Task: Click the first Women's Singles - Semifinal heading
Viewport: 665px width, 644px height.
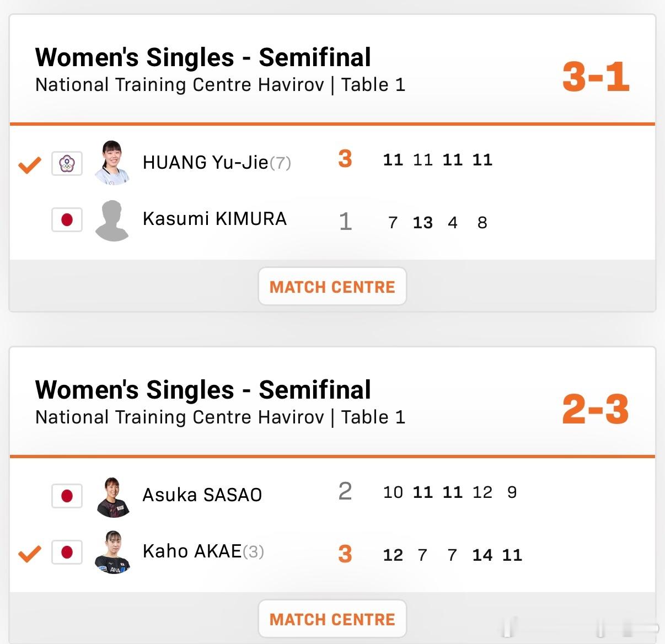Action: (203, 57)
